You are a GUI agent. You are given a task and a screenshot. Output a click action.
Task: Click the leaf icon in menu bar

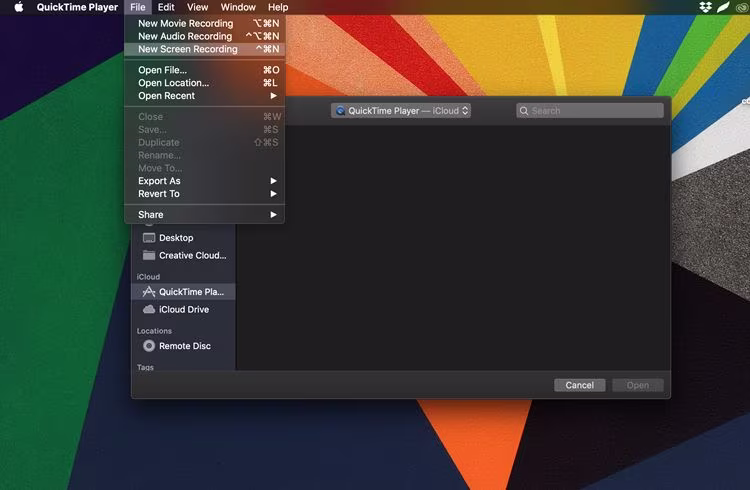click(x=723, y=7)
